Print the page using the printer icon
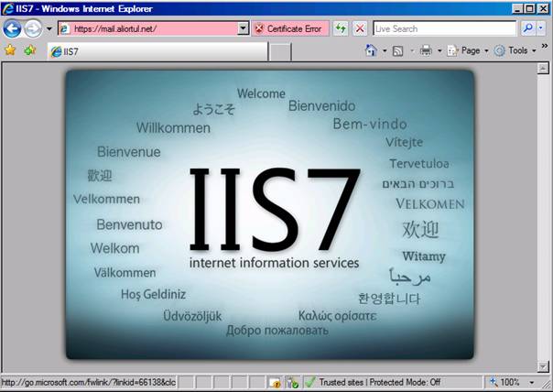Image resolution: width=553 pixels, height=392 pixels. coord(426,50)
